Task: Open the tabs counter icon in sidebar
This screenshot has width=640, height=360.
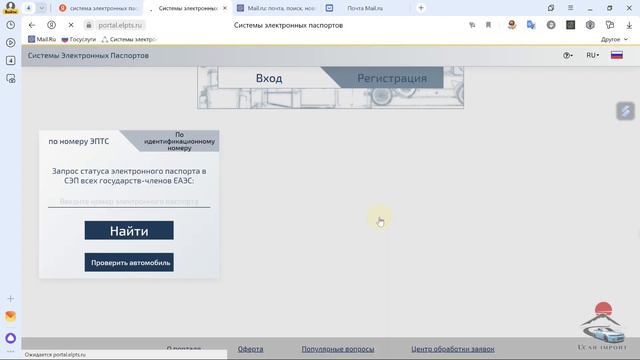Action: (11, 60)
